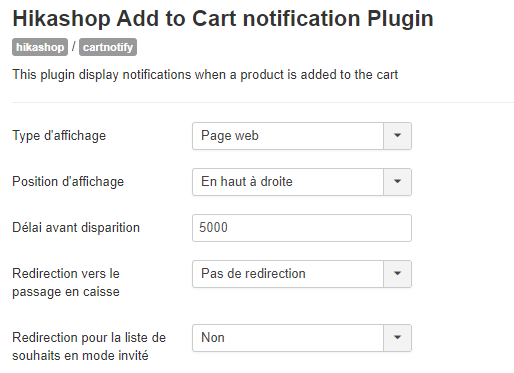
Task: Expand the Position d'affichage dropdown arrow
Action: (x=397, y=182)
